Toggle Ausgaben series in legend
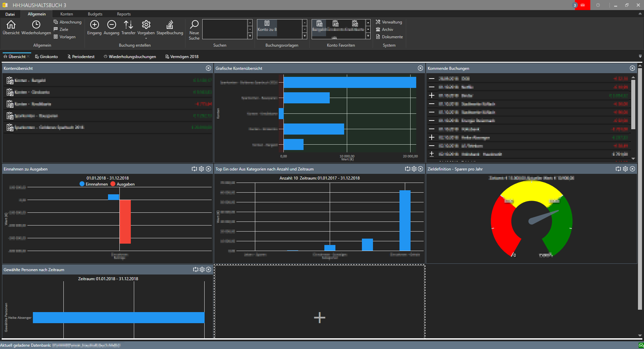The image size is (644, 349). (x=122, y=184)
